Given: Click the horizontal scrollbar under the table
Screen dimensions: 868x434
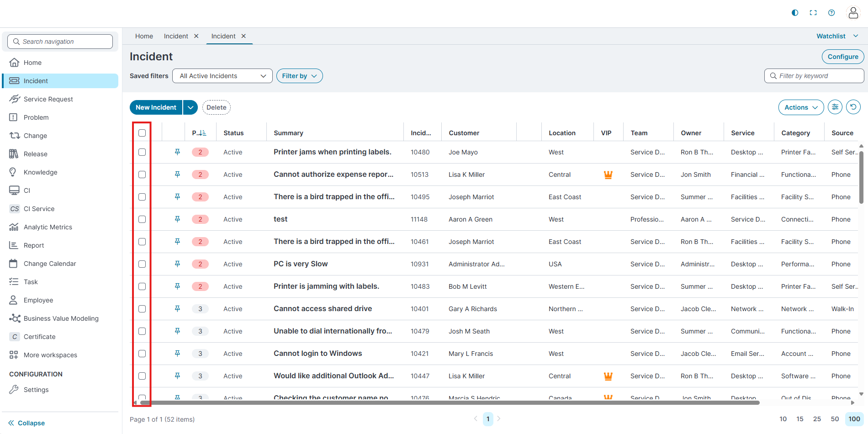Looking at the screenshot, I should click(450, 403).
